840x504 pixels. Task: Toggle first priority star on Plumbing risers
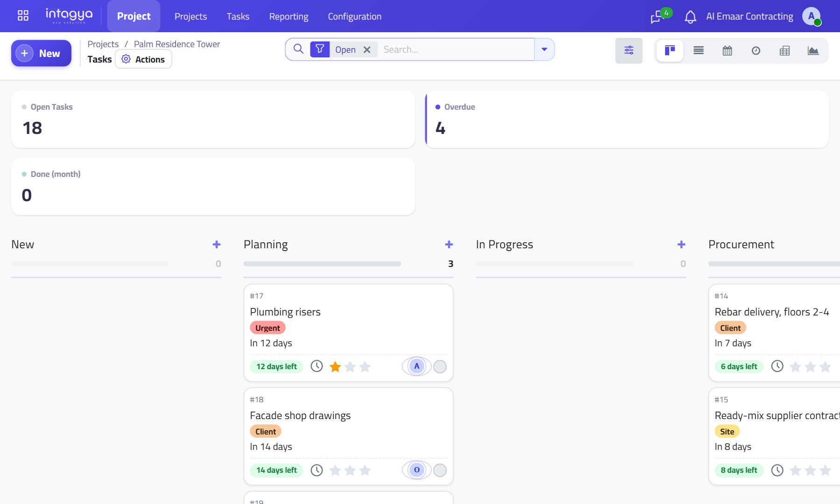click(335, 367)
